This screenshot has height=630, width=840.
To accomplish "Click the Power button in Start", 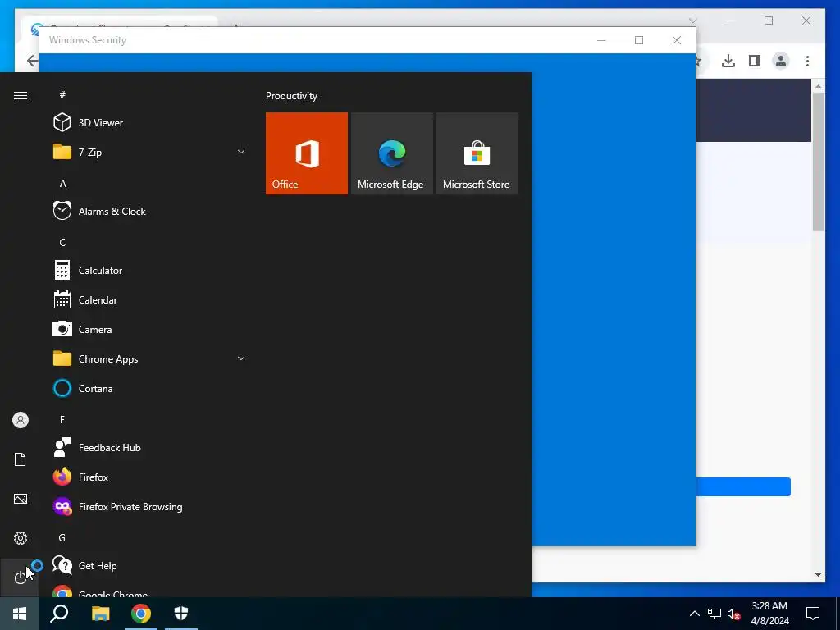I will [20, 577].
